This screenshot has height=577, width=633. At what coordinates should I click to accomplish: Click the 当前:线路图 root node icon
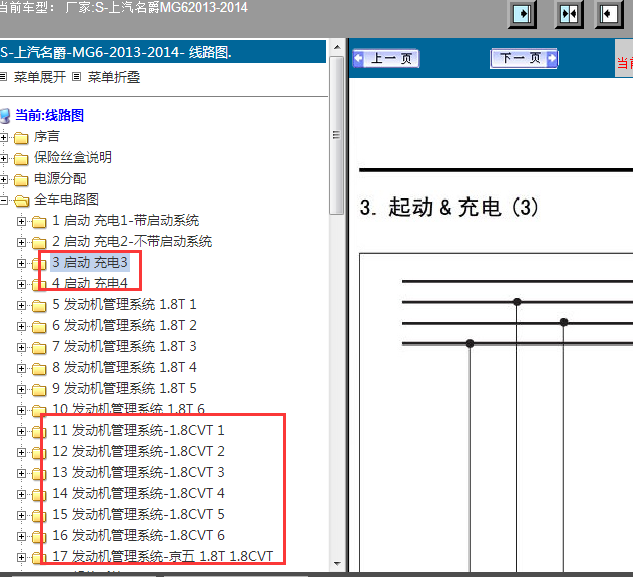click(5, 116)
